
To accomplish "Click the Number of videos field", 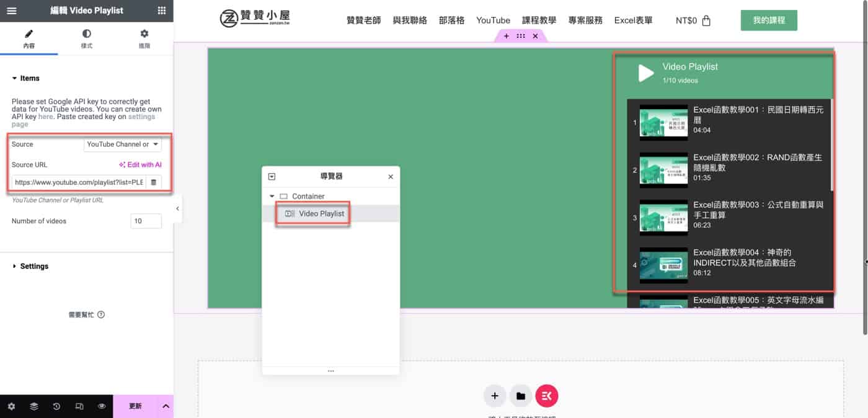I will (x=146, y=221).
